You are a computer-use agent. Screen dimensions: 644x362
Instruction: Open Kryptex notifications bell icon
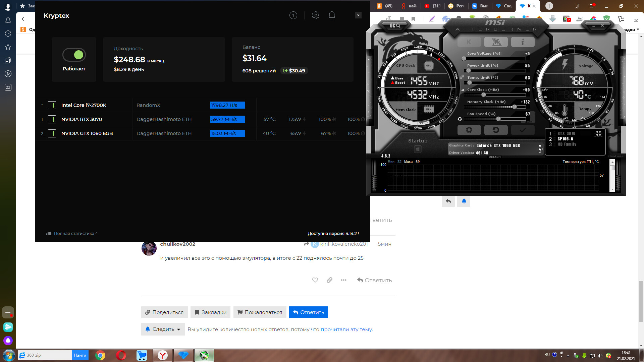tap(332, 15)
